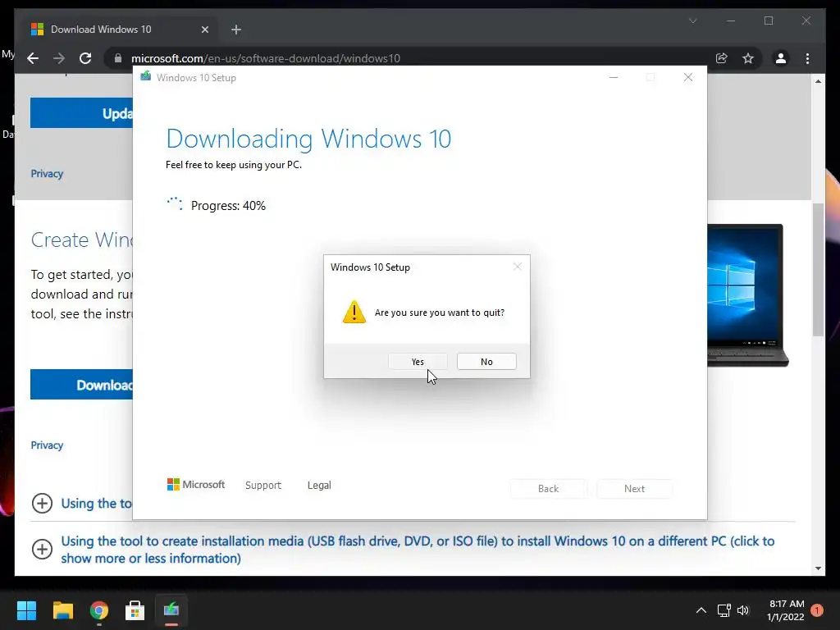Show hidden system tray icons
The image size is (840, 630).
(x=701, y=610)
